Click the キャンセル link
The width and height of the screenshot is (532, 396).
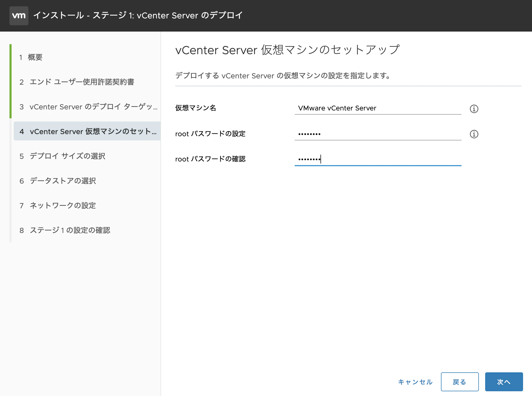pyautogui.click(x=415, y=382)
